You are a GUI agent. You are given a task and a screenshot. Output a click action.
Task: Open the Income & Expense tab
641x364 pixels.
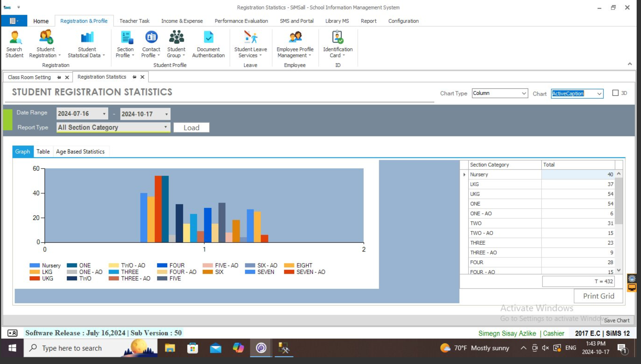coord(182,21)
